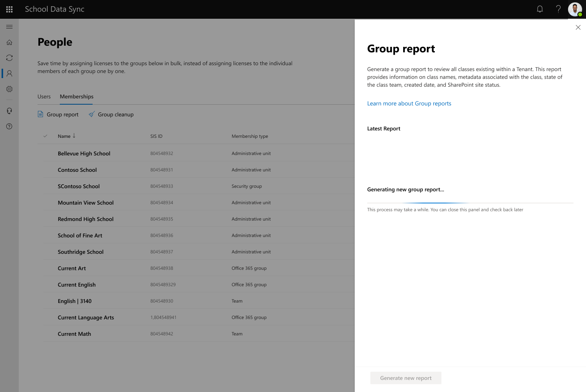Open the user profile avatar
586x392 pixels.
coord(575,9)
